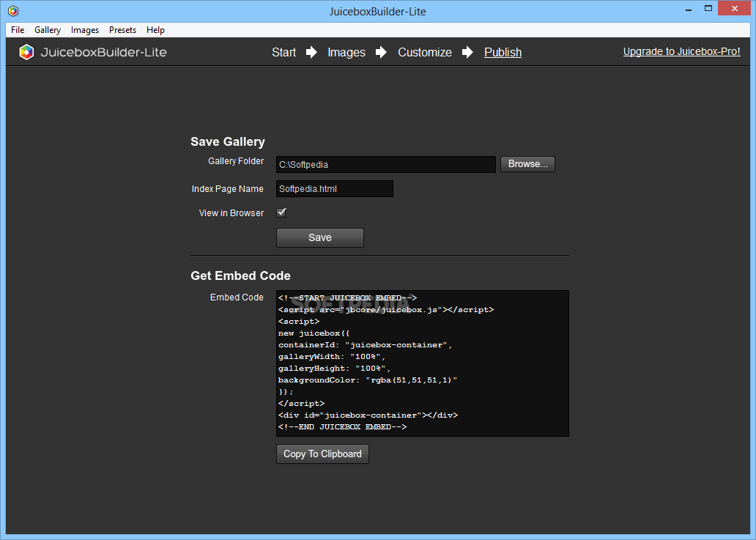Open the Images menu
This screenshot has height=540, width=756.
[x=85, y=30]
